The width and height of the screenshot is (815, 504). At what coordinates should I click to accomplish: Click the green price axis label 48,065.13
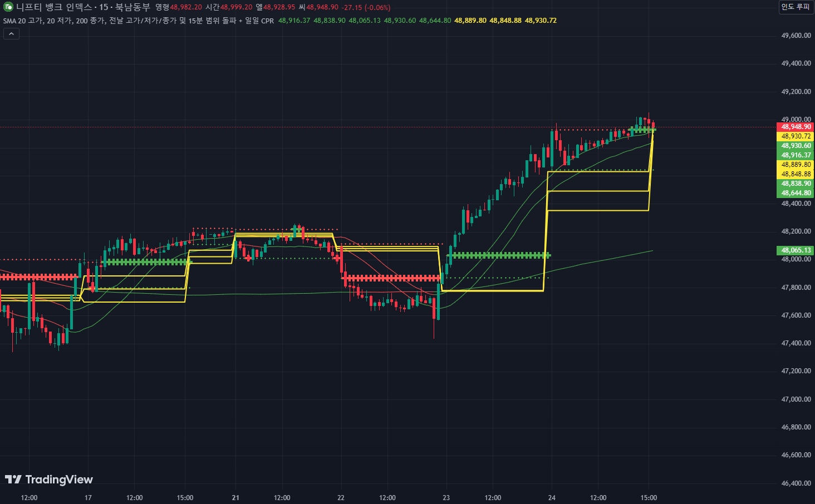pyautogui.click(x=796, y=250)
